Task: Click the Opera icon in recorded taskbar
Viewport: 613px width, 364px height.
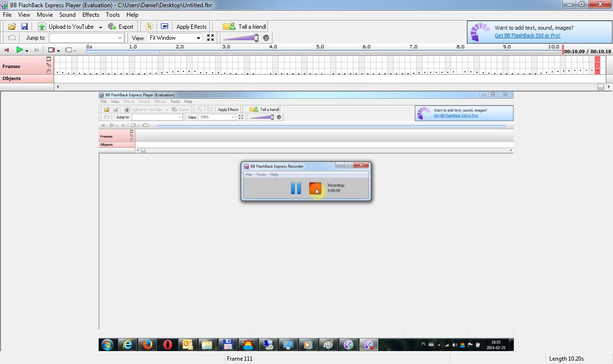Action: [x=168, y=344]
